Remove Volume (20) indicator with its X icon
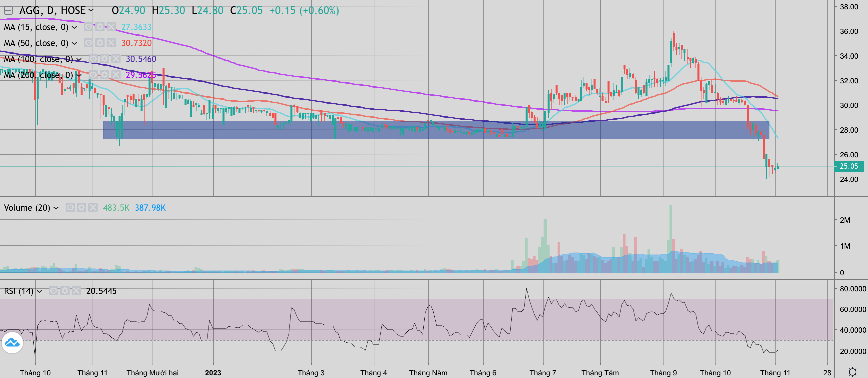 pos(93,207)
